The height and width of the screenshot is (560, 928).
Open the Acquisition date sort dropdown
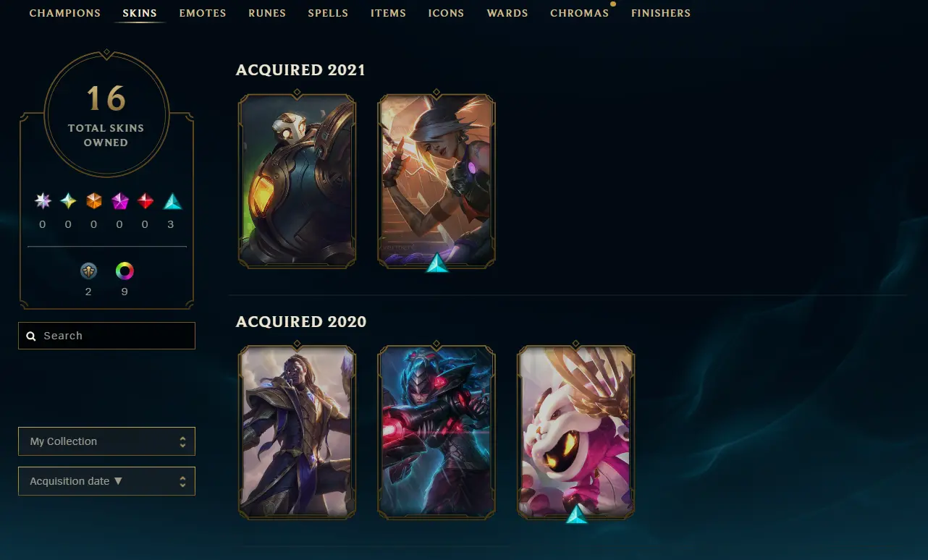pyautogui.click(x=106, y=481)
